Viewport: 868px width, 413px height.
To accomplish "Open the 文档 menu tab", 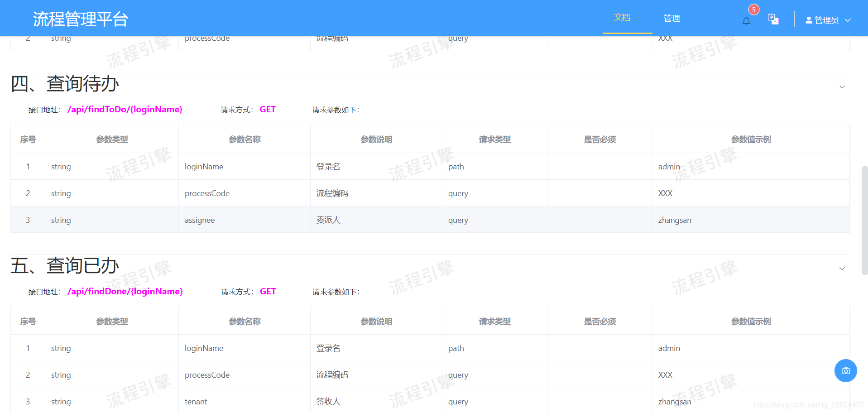I will point(627,18).
